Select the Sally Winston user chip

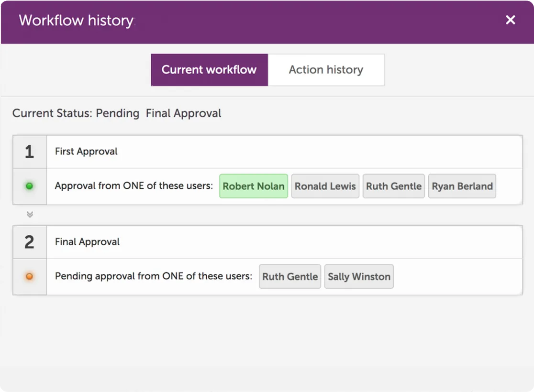359,276
